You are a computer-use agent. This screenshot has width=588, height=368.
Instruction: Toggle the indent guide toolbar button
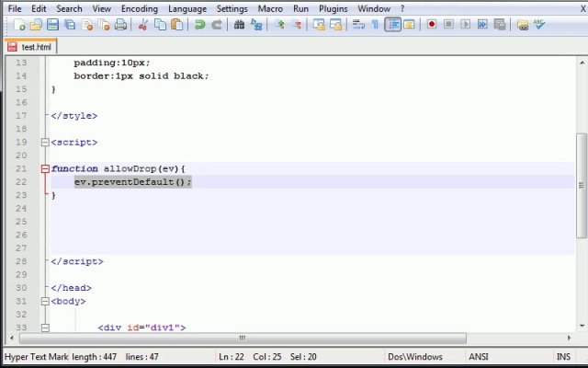click(392, 25)
